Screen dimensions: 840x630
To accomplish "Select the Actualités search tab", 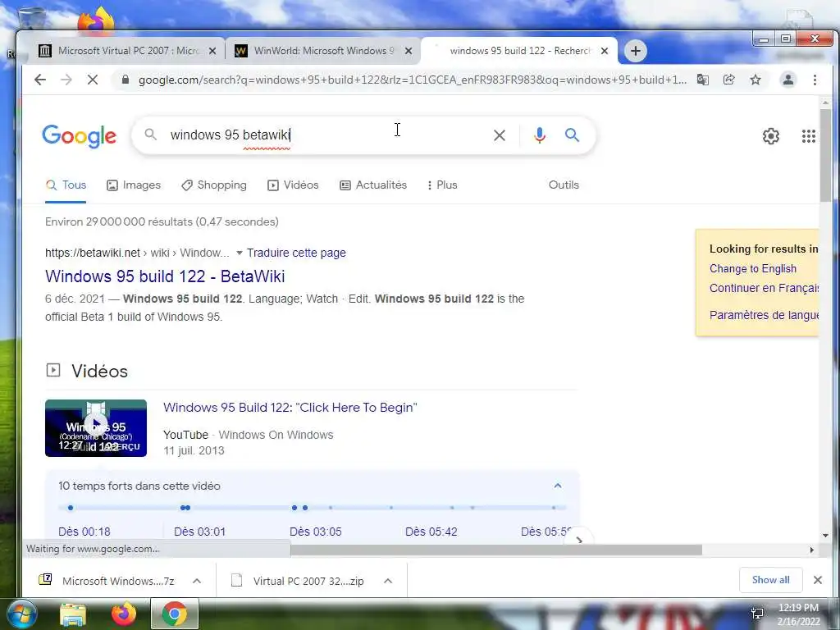I will 373,185.
